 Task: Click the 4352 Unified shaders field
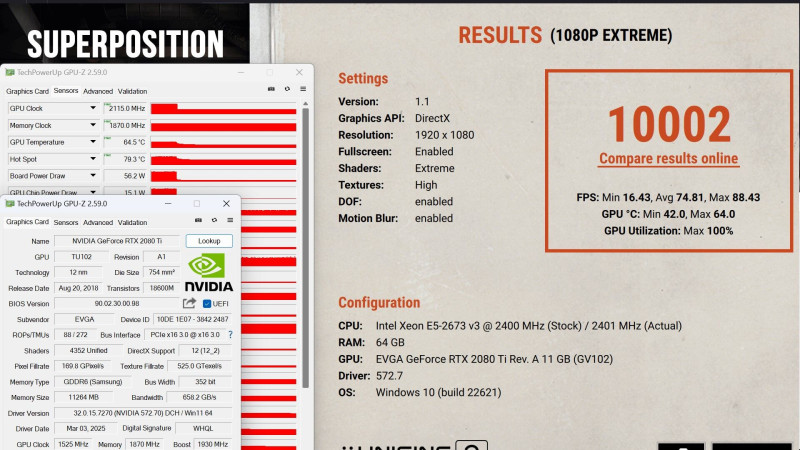(x=89, y=351)
